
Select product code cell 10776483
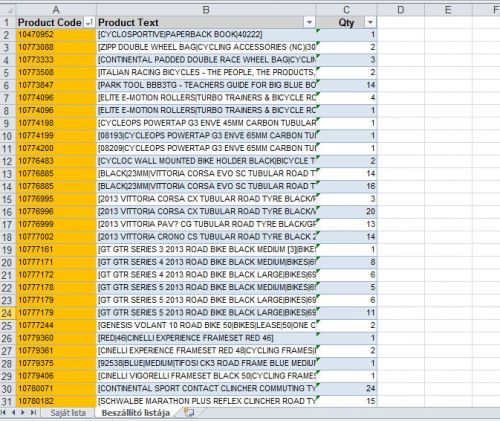click(56, 161)
